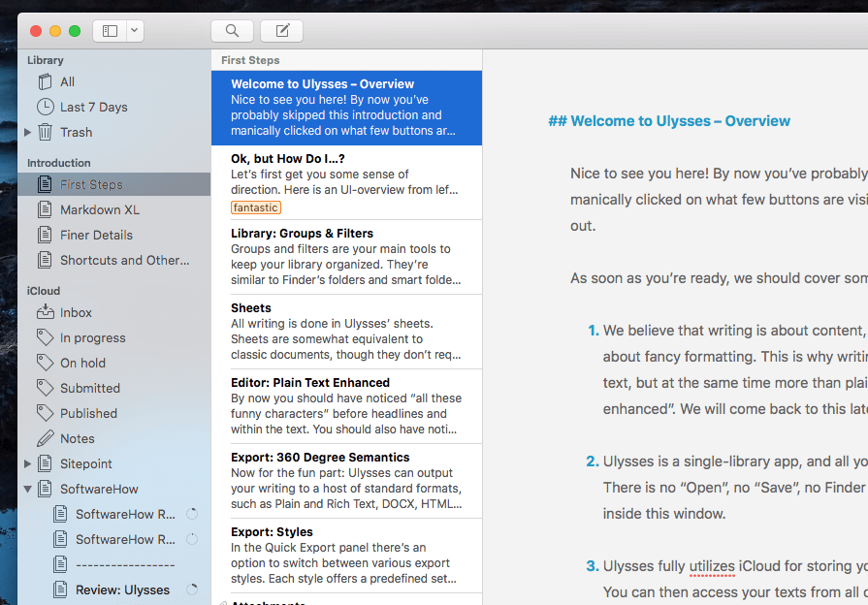Screen dimensions: 868x605
Task: Place cursor in the blue editor heading
Action: [669, 121]
